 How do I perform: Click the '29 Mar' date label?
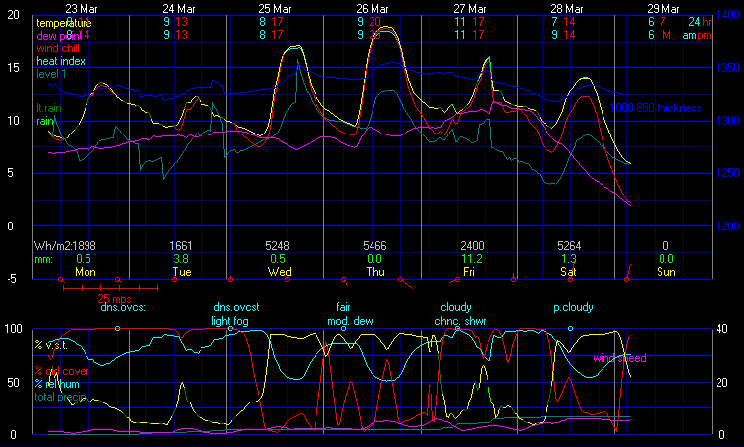663,9
